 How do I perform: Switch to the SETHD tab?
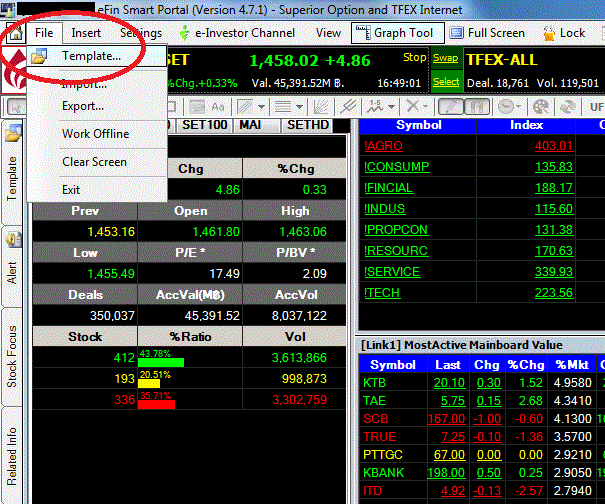307,125
